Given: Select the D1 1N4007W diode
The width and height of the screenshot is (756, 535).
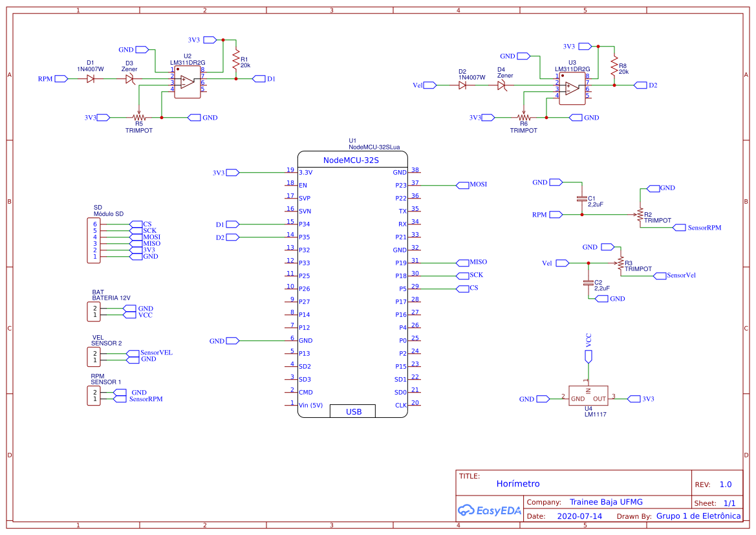Looking at the screenshot, I should (x=91, y=78).
